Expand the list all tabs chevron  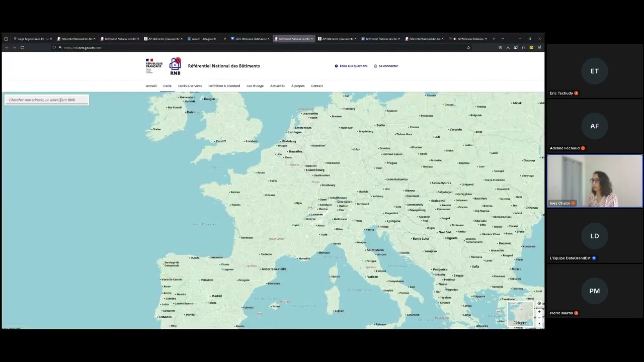pos(502,39)
